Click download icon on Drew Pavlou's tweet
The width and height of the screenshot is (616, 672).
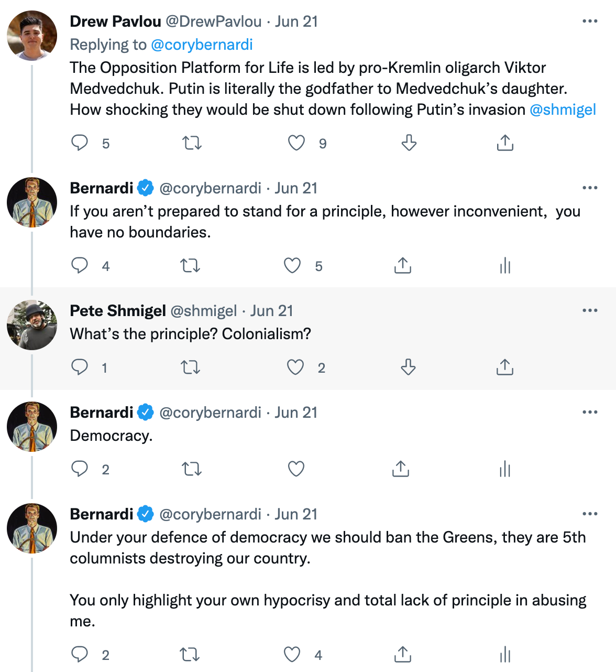pyautogui.click(x=409, y=143)
